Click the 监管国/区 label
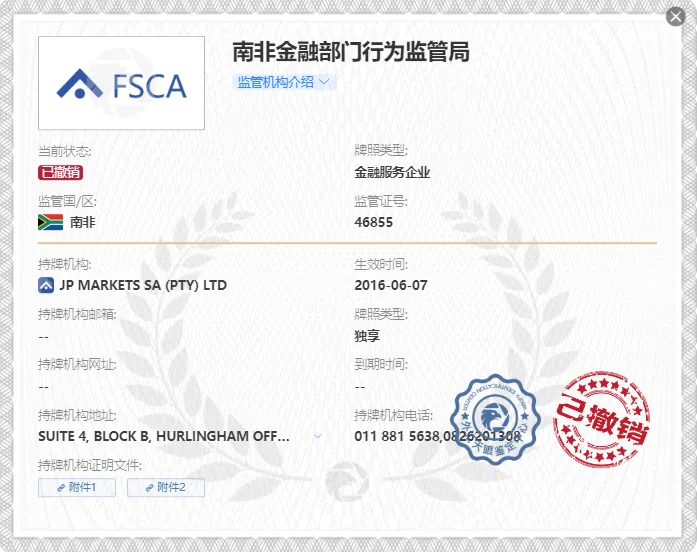Screen dimensions: 697x552 click(x=67, y=201)
